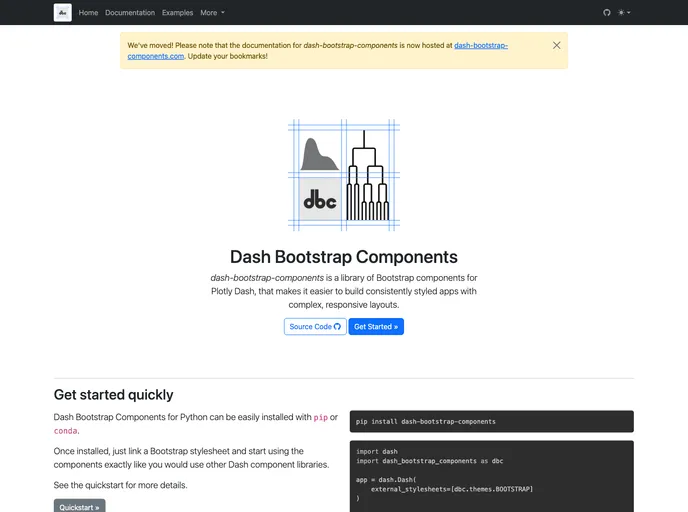
Task: Open the theme switcher sun dropdown
Action: [624, 13]
